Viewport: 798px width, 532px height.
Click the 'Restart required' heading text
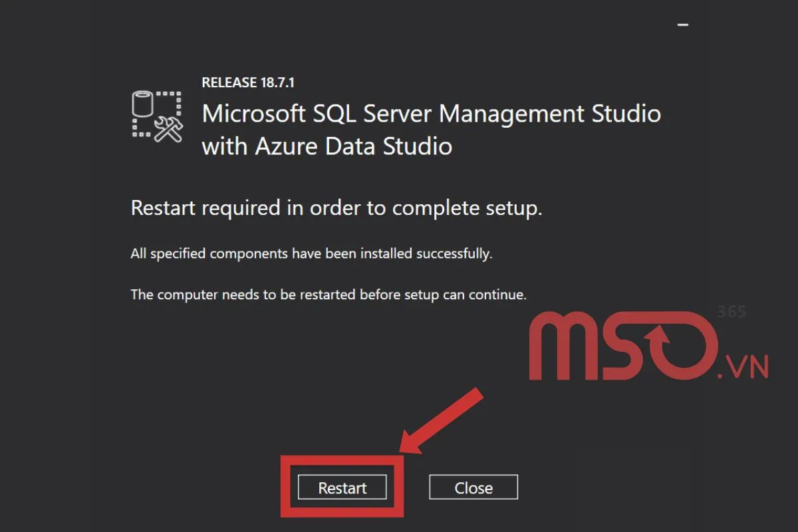tap(334, 207)
